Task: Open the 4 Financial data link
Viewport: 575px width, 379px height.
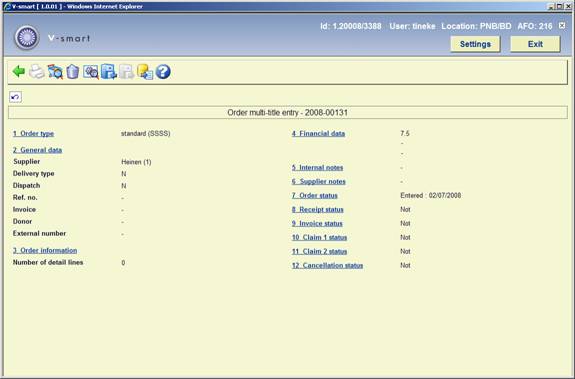Action: (x=318, y=133)
